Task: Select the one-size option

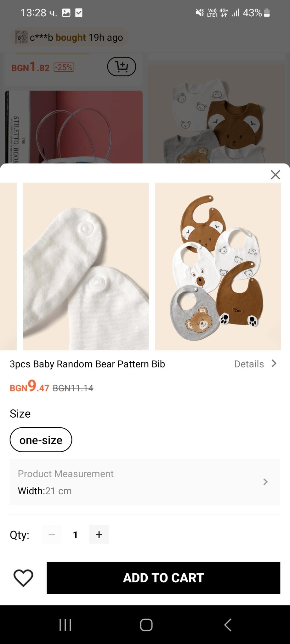Action: [41, 440]
